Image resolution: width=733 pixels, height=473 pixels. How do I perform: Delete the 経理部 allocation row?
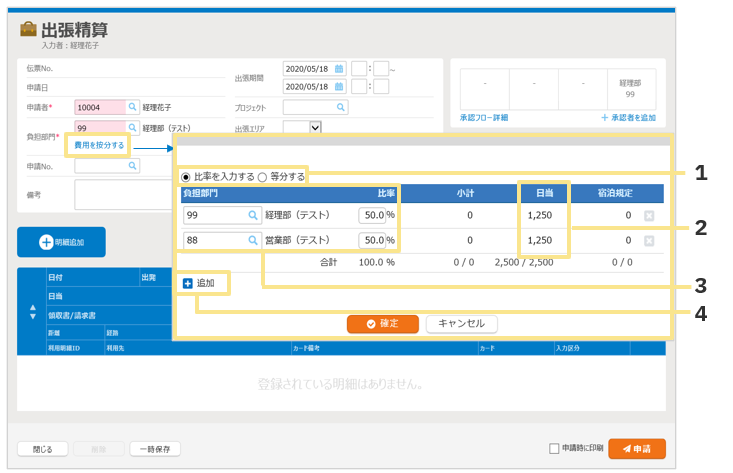649,215
